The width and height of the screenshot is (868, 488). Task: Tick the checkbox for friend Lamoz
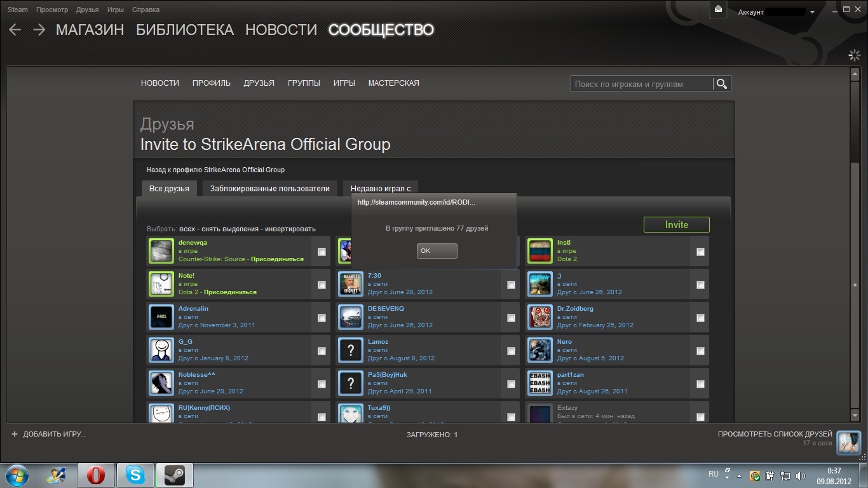click(x=511, y=351)
